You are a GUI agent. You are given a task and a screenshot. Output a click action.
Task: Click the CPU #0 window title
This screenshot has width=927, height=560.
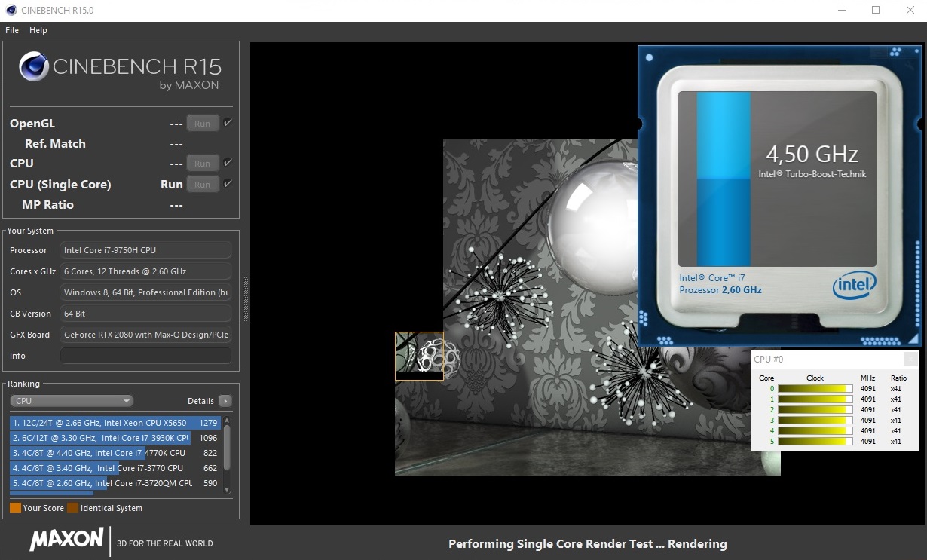point(769,360)
